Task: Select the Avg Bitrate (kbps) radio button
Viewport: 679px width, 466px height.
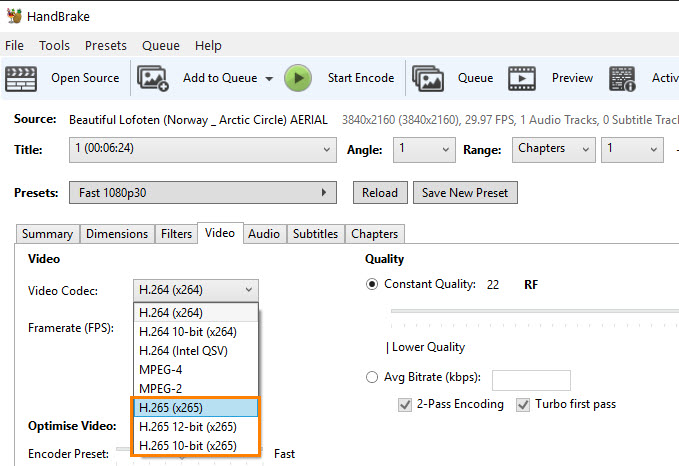Action: pyautogui.click(x=372, y=378)
